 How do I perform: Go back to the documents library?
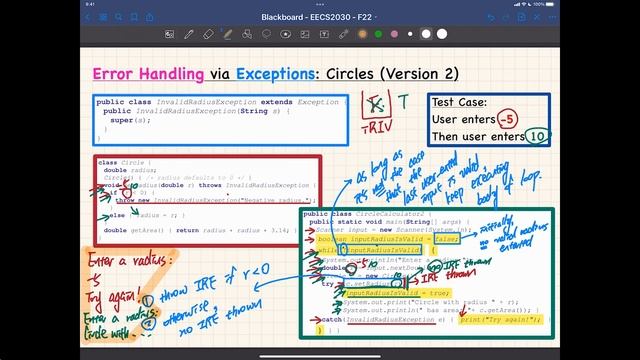(x=87, y=17)
